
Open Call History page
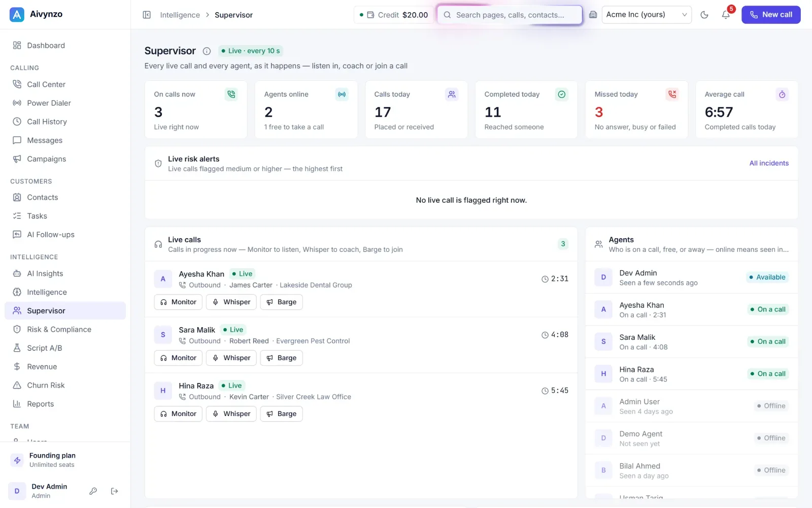coord(65,122)
